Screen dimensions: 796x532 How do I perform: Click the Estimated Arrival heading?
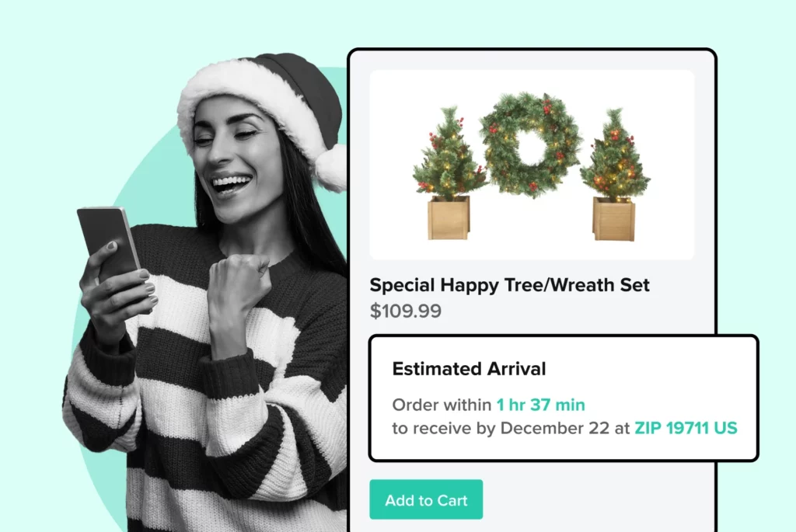(469, 369)
